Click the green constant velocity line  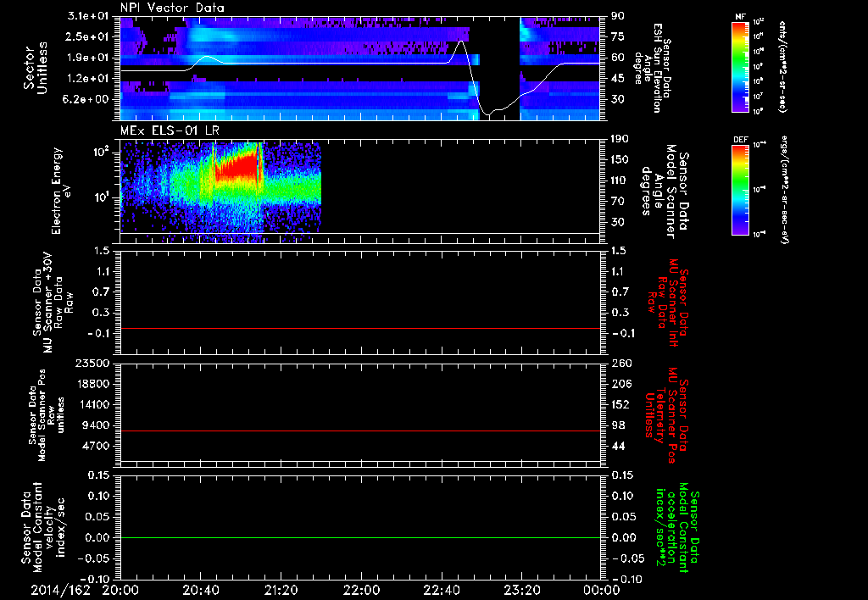point(360,537)
